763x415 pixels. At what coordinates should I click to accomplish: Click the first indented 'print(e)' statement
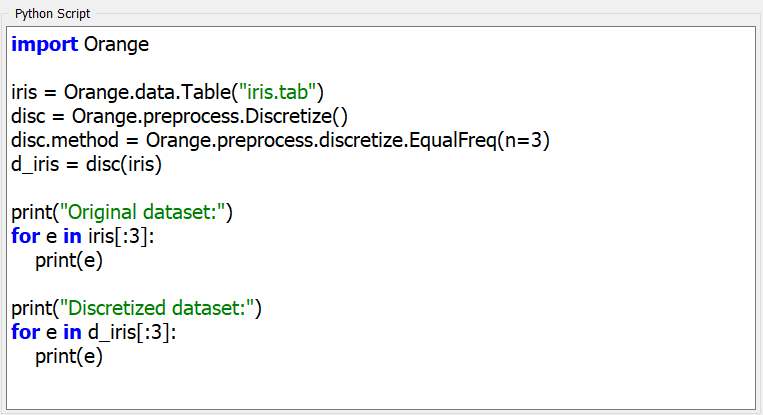[69, 260]
